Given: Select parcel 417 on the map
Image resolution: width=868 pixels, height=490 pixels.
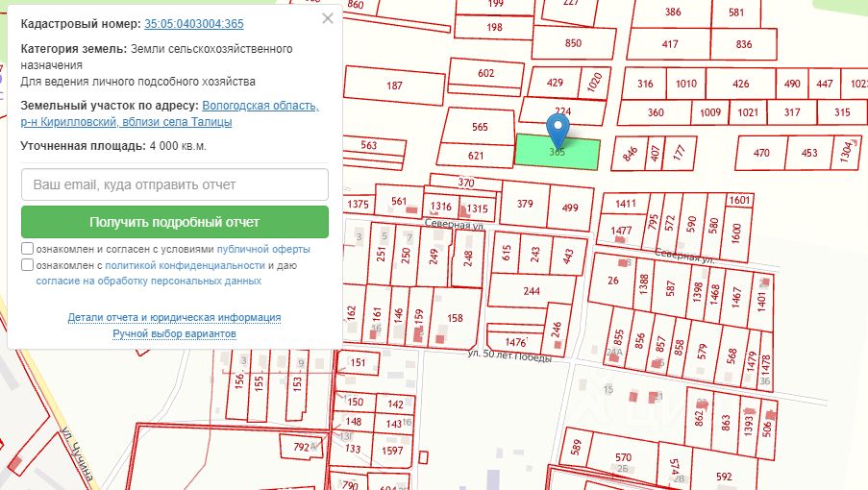Looking at the screenshot, I should (670, 43).
